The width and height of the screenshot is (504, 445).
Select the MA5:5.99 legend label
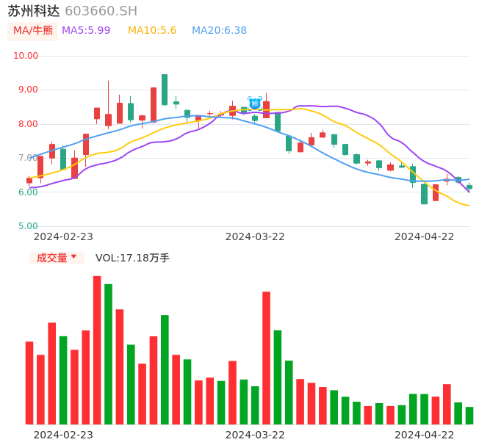click(x=86, y=31)
